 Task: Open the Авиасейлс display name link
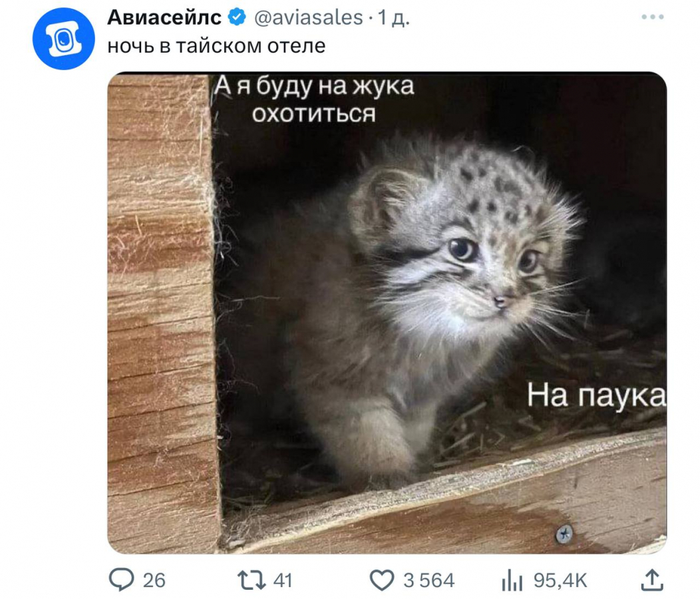click(x=164, y=18)
